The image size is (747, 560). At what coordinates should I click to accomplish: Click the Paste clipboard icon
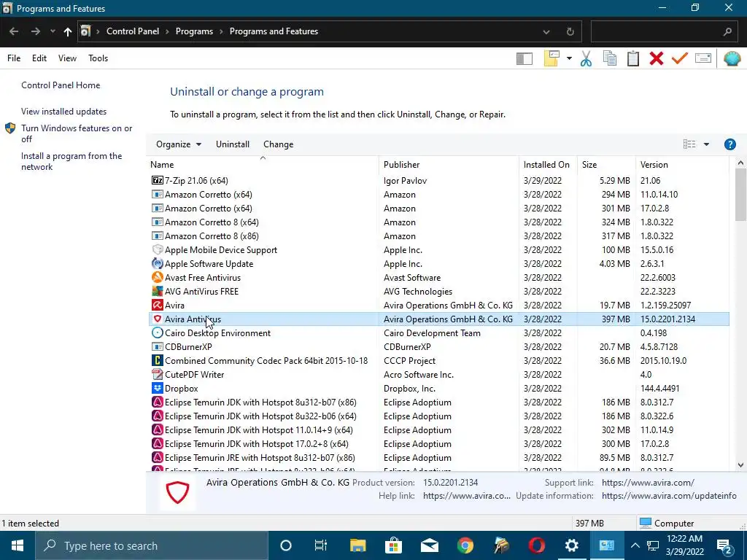click(x=633, y=58)
